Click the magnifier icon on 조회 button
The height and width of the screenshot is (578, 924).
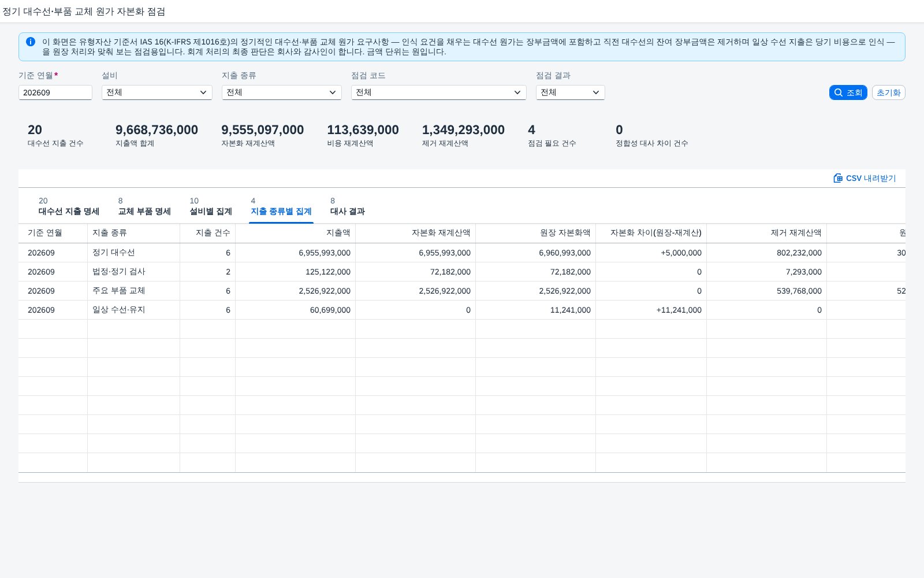tap(839, 92)
